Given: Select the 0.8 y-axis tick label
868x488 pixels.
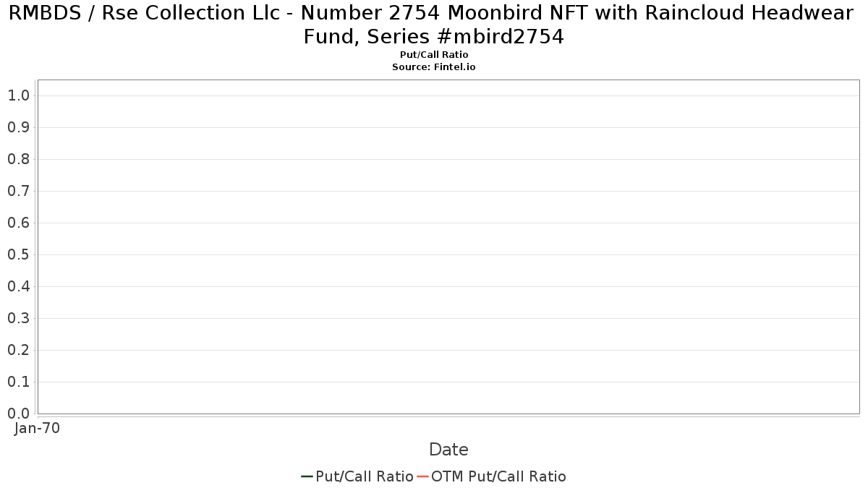Looking at the screenshot, I should [x=18, y=159].
